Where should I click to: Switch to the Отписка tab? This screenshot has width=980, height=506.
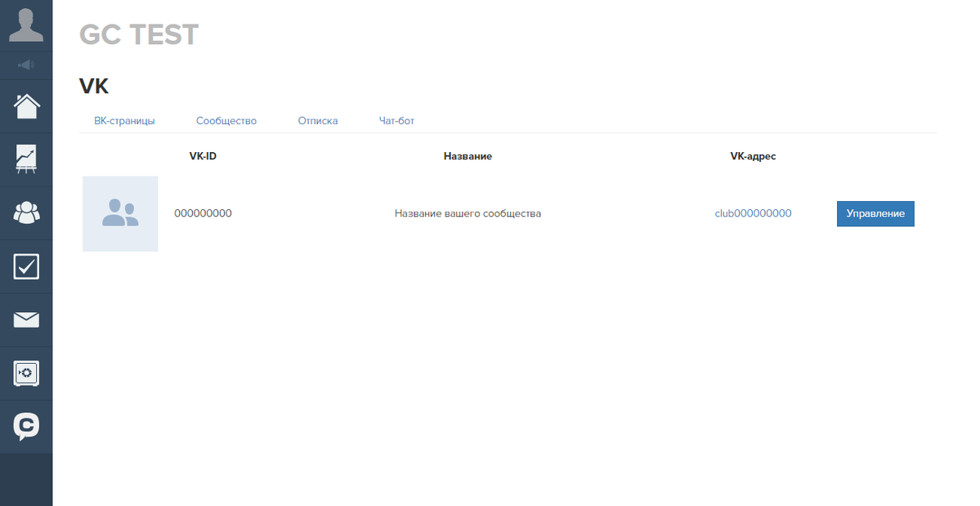pyautogui.click(x=317, y=120)
